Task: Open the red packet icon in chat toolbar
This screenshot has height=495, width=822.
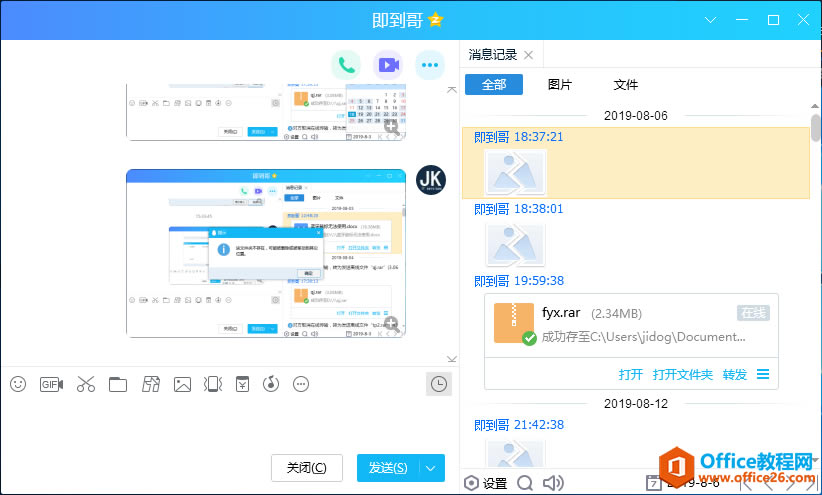Action: (x=242, y=384)
